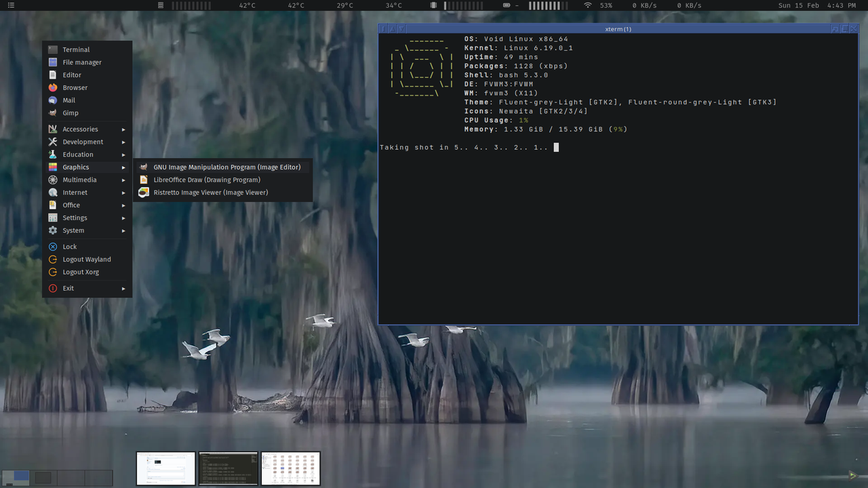Screen dimensions: 868x488
Task: Select the Graphics menu label
Action: click(76, 167)
